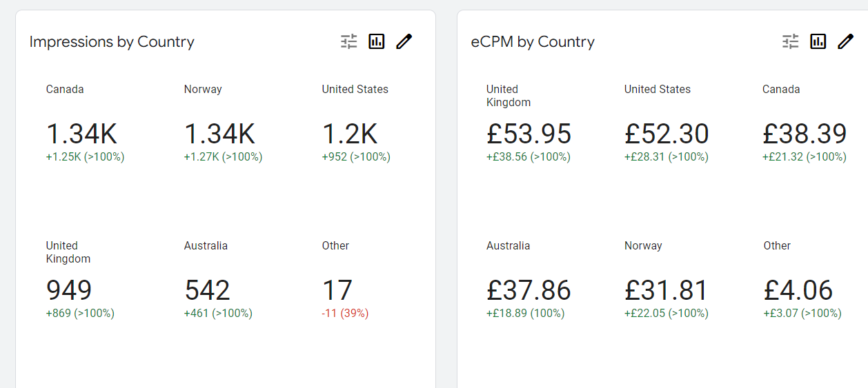Select Norway impressions value 1.34K

(219, 134)
